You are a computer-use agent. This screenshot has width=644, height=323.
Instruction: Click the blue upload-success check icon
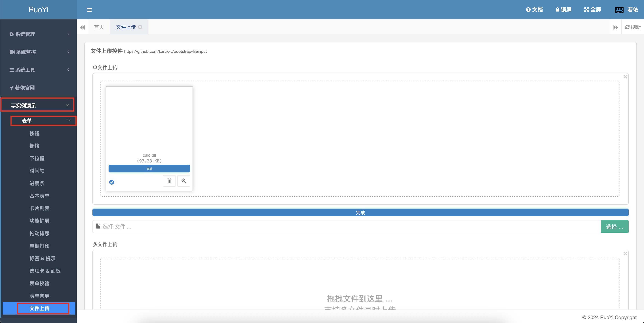(x=112, y=182)
